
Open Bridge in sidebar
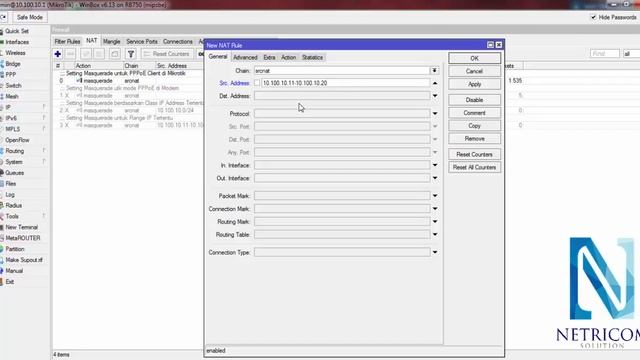tap(13, 64)
